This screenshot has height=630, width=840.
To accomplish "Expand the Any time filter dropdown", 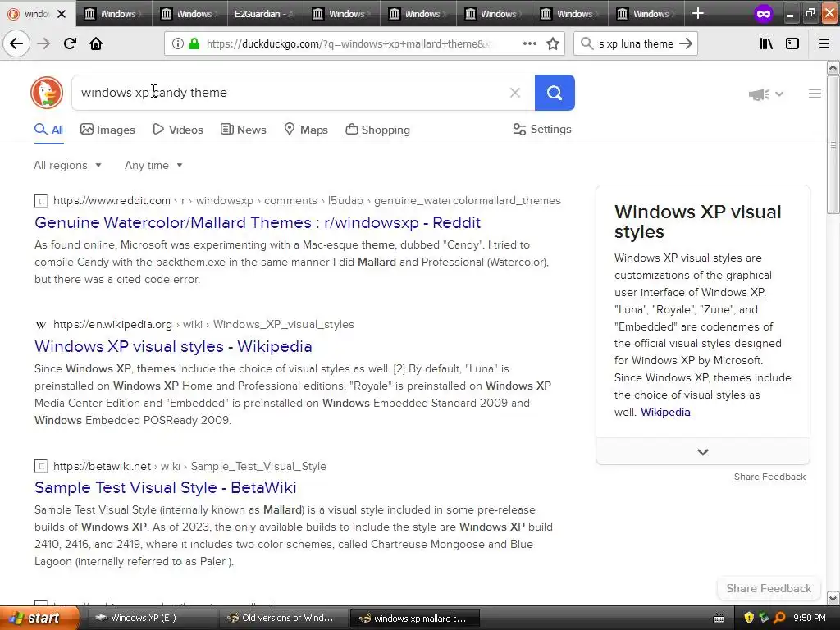I will click(x=153, y=166).
